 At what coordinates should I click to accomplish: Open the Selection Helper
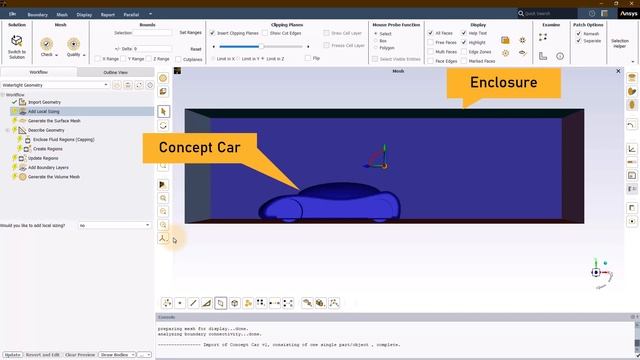pyautogui.click(x=620, y=43)
